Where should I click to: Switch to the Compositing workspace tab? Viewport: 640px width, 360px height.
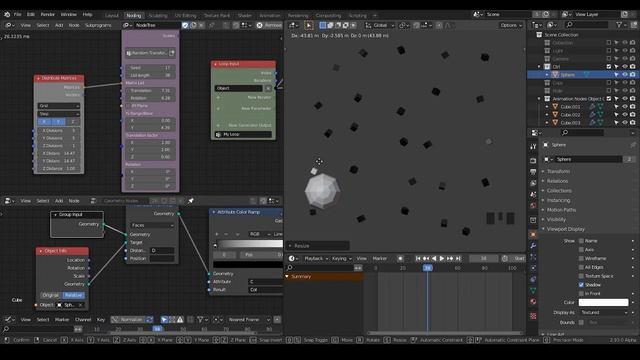328,16
